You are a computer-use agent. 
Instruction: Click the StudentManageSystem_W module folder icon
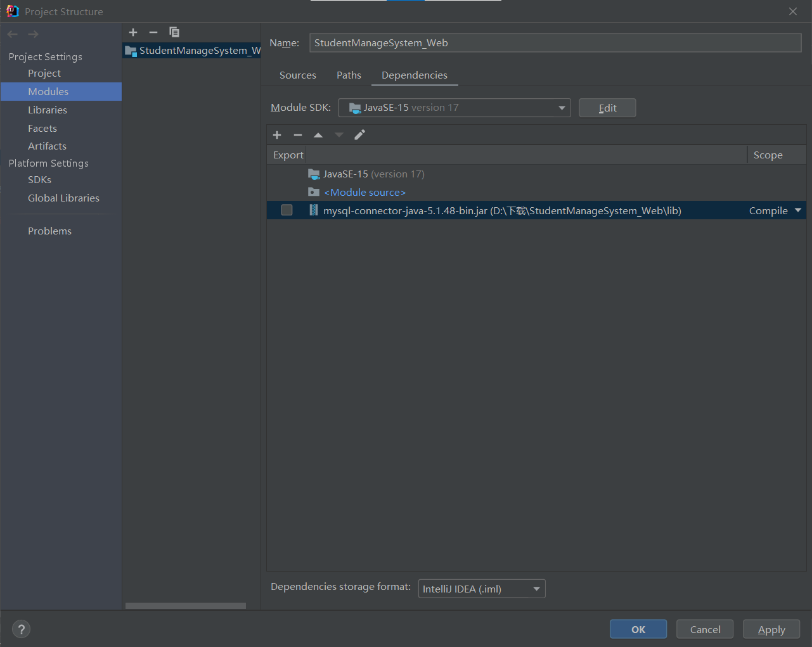(x=131, y=51)
